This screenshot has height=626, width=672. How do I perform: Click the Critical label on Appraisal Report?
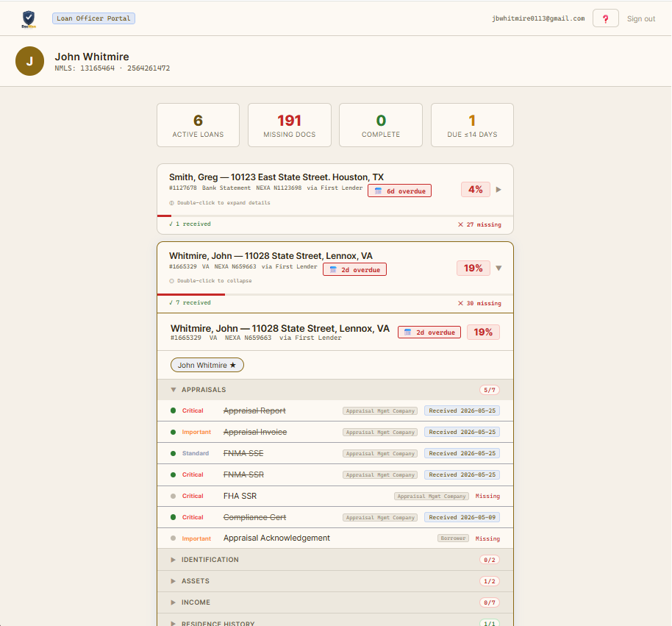tap(193, 410)
